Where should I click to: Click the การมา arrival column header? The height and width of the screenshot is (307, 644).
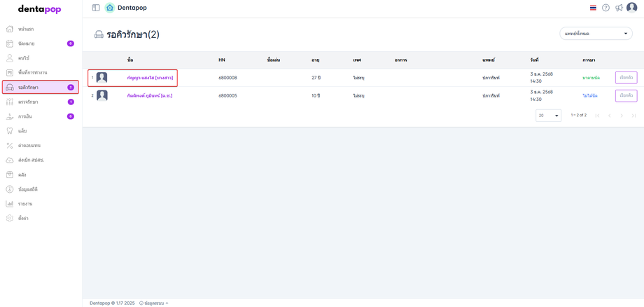[589, 60]
